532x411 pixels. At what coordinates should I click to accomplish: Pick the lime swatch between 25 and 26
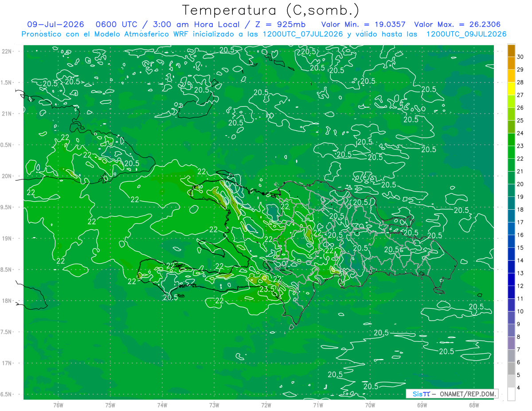[x=511, y=114]
